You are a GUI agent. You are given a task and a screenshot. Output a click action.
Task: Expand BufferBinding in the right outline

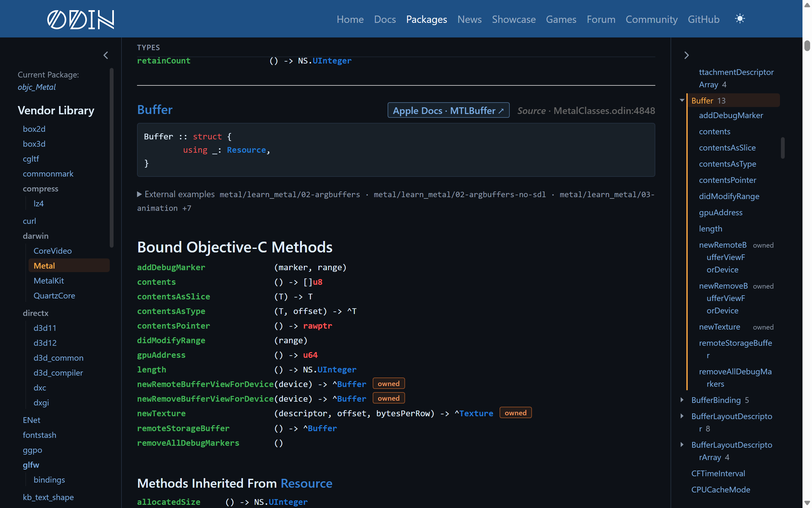pos(682,400)
